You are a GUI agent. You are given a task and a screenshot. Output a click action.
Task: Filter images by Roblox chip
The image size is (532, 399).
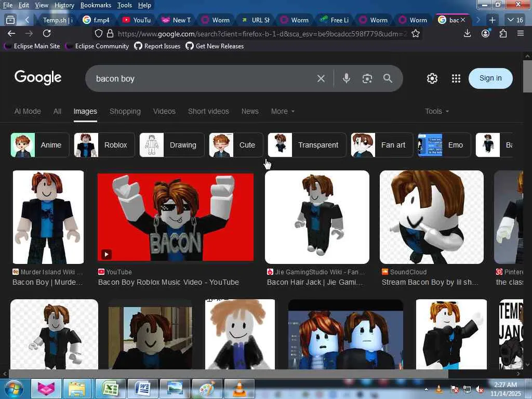click(x=104, y=145)
